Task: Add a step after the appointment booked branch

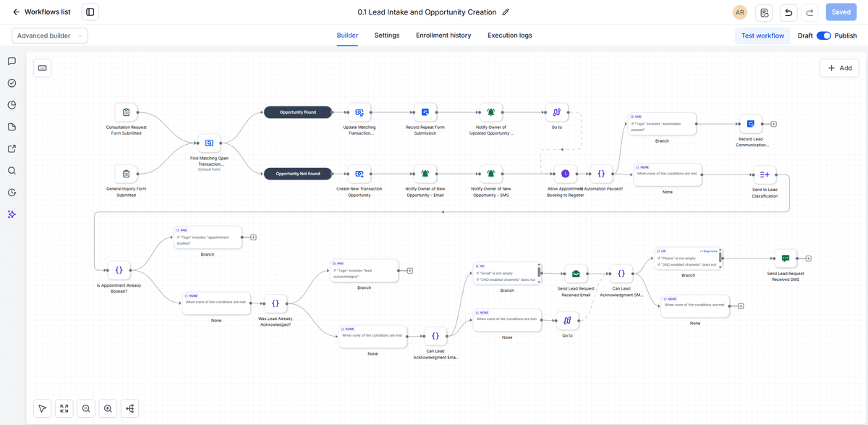Action: point(253,237)
